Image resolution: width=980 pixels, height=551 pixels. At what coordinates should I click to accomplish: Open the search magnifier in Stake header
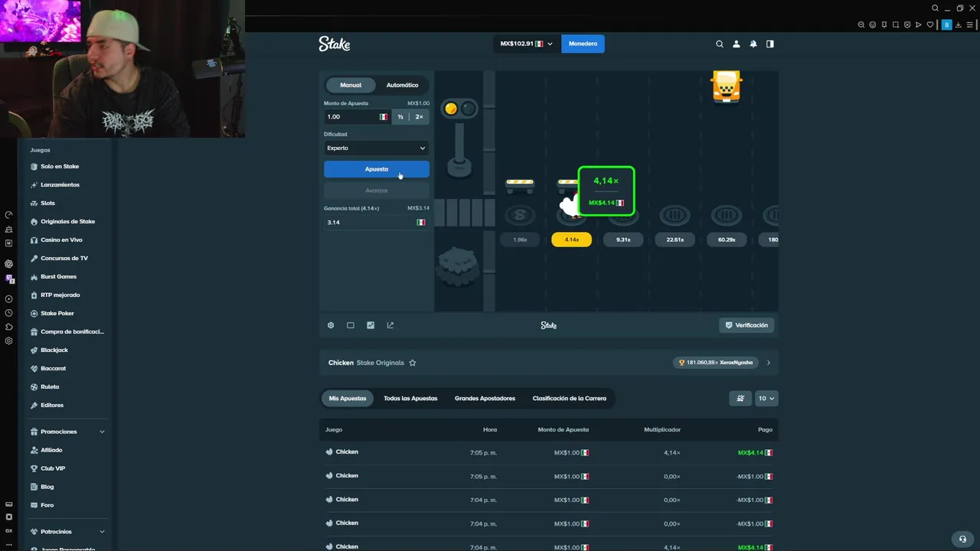coord(720,44)
